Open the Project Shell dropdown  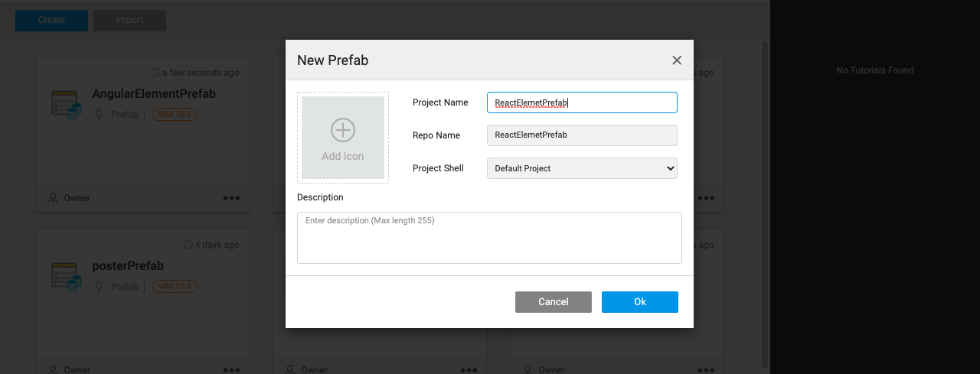coord(582,168)
